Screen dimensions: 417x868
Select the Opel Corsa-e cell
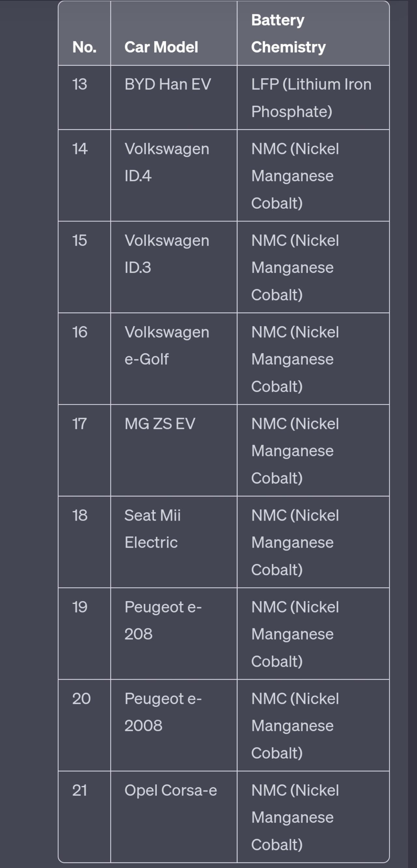point(174,817)
